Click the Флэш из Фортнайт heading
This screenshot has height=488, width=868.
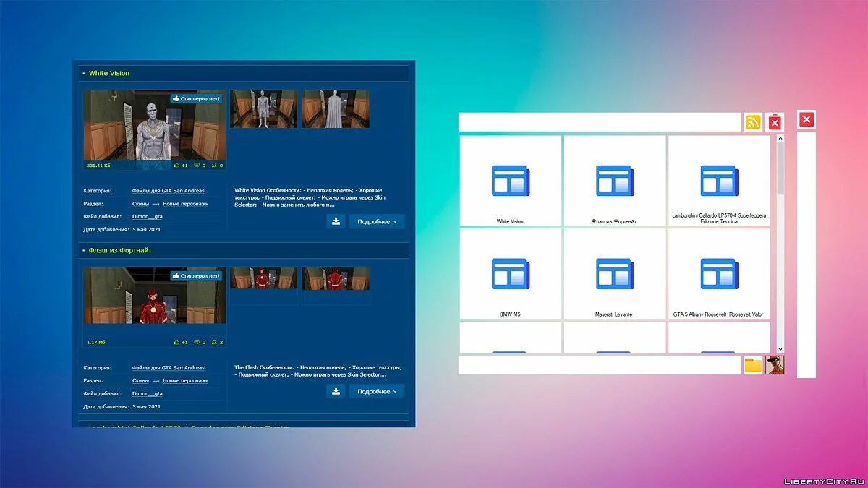click(120, 250)
